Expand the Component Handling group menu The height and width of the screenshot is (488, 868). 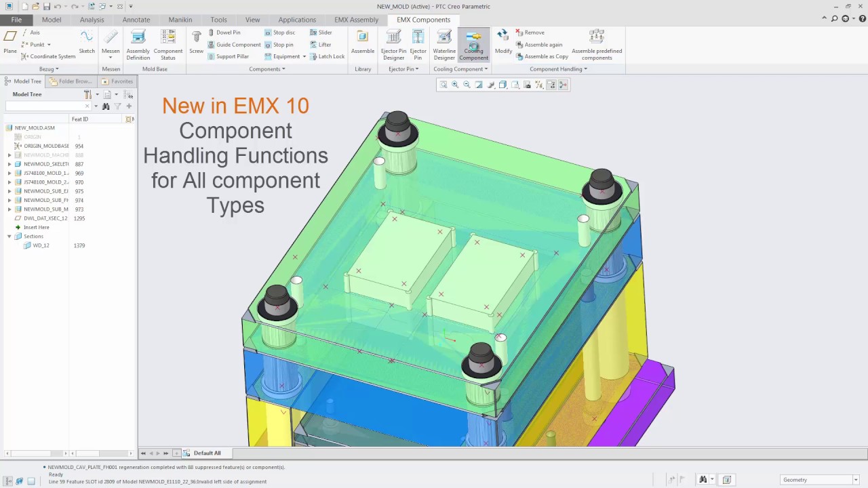(x=558, y=69)
